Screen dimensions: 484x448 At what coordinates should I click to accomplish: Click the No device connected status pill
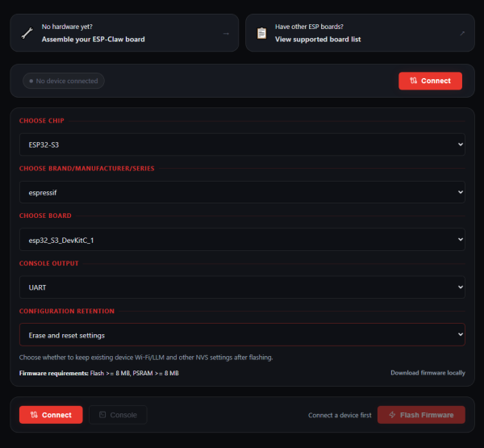(64, 81)
